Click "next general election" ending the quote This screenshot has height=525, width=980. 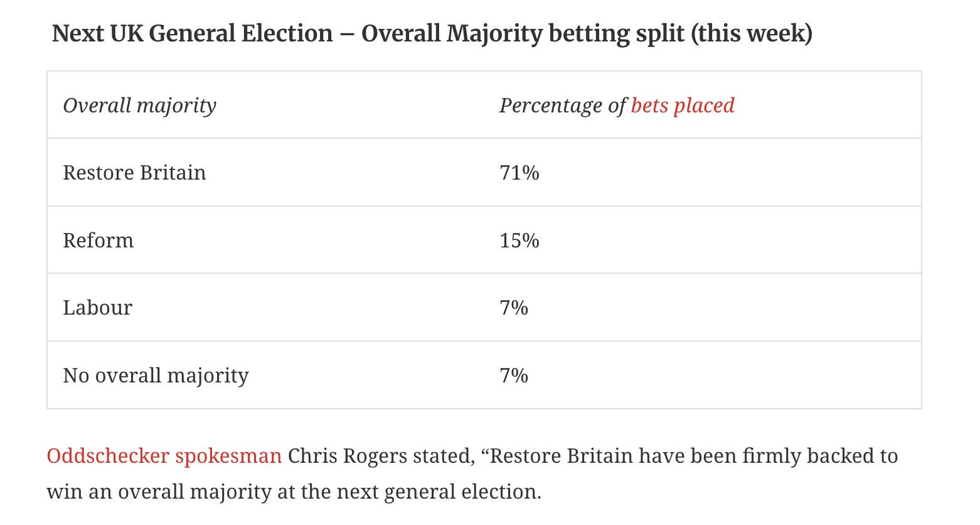click(437, 492)
